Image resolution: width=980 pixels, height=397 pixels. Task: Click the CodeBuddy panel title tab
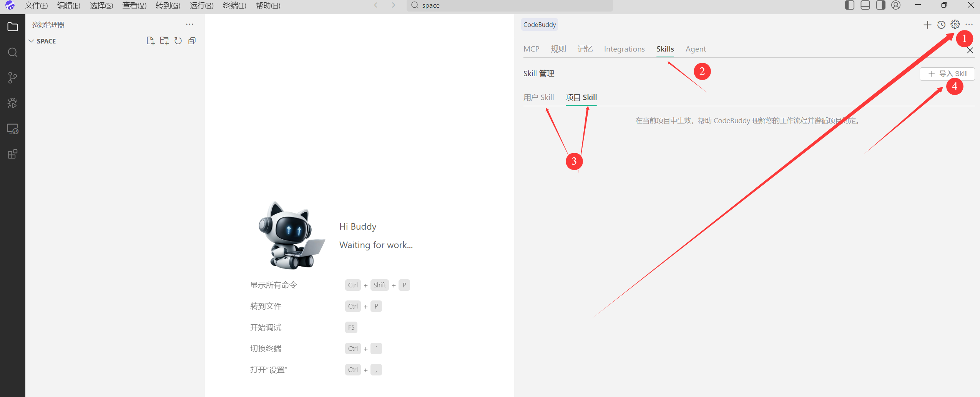(x=540, y=25)
